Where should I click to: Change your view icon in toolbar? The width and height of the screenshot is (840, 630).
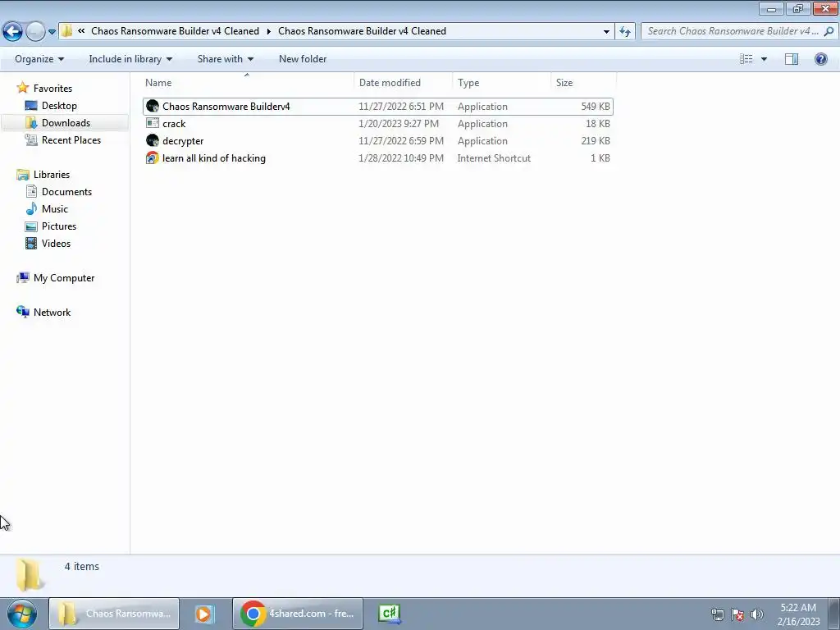tap(746, 59)
